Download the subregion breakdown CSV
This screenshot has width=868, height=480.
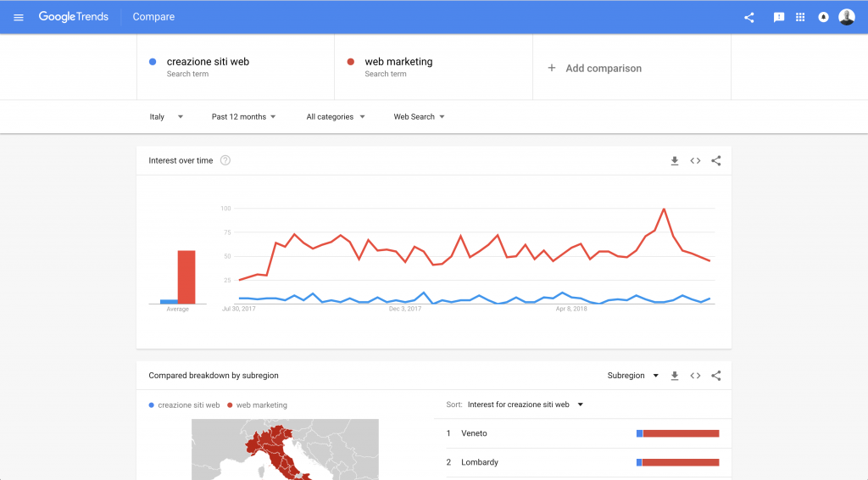tap(674, 376)
